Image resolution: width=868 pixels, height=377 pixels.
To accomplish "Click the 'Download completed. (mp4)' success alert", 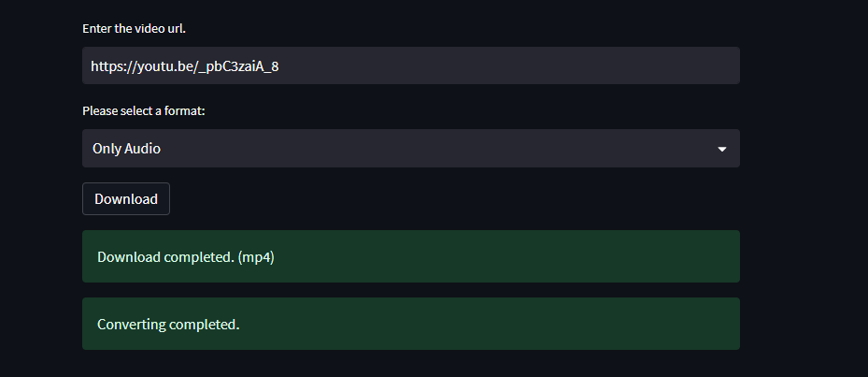I will pyautogui.click(x=411, y=256).
